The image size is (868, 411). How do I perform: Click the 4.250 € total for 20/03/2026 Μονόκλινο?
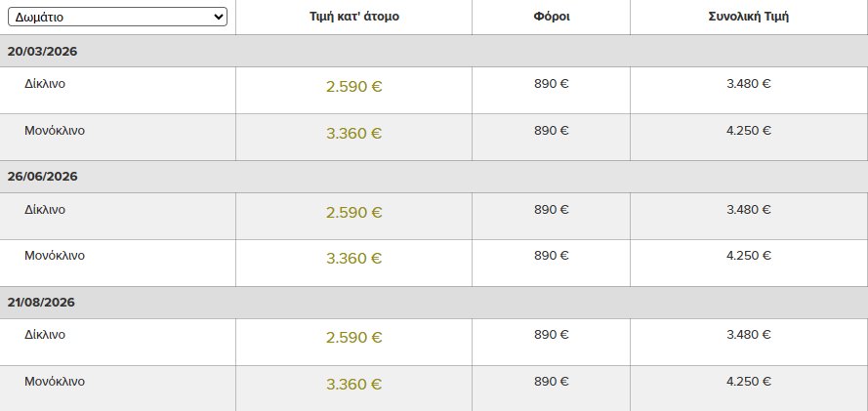749,131
